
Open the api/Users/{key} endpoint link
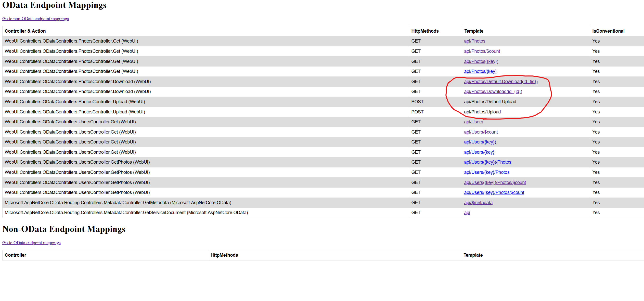[479, 152]
